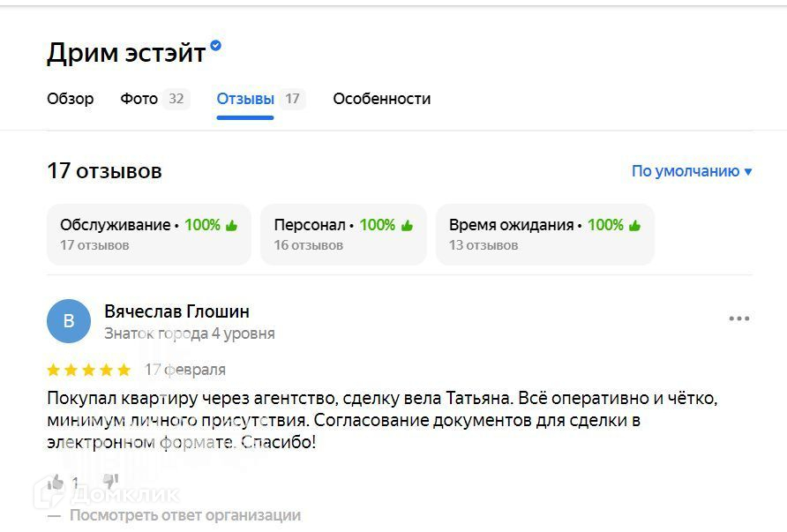Screen dimensions: 787x532
Task: Open Вячеслав Глошин's profile name link
Action: 176,311
